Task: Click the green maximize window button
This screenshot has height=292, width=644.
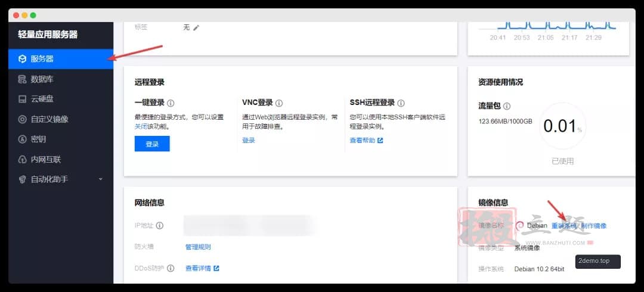Action: (x=33, y=15)
